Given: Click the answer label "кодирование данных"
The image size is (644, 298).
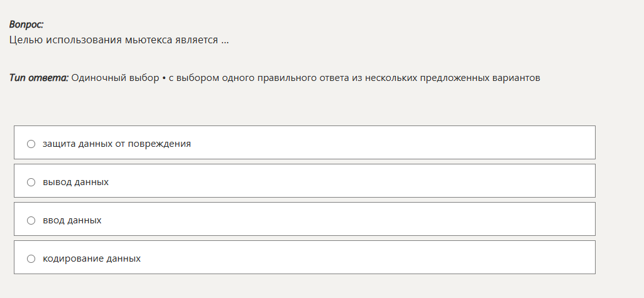Looking at the screenshot, I should pos(91,259).
